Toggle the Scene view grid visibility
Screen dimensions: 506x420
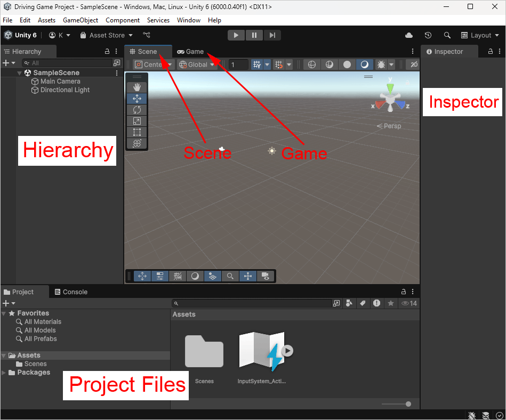258,64
